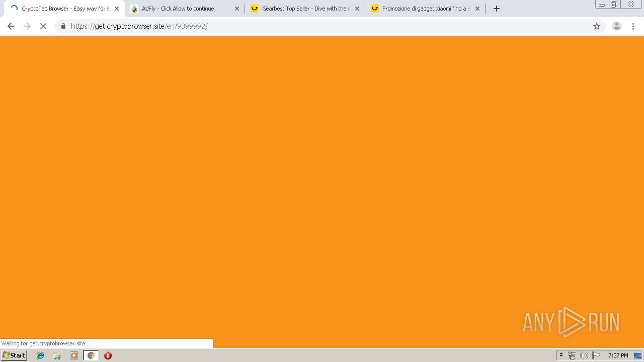Close the CryptoTab Browser tab
Screen dimensions: 644x362
click(x=117, y=9)
